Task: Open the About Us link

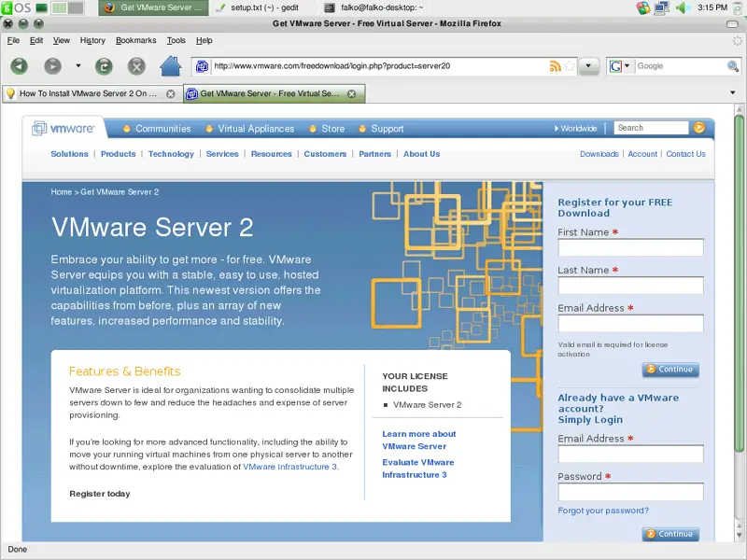Action: 422,154
